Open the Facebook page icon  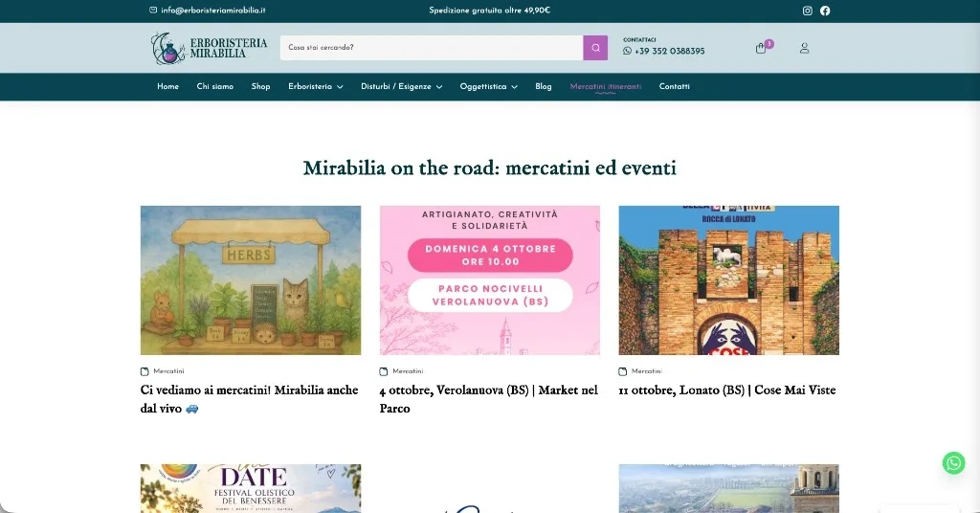point(825,11)
